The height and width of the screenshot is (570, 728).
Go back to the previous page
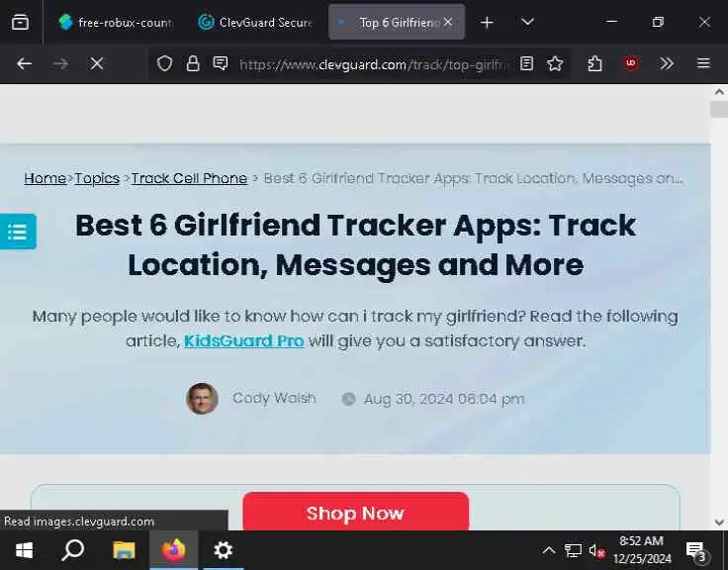[x=24, y=63]
